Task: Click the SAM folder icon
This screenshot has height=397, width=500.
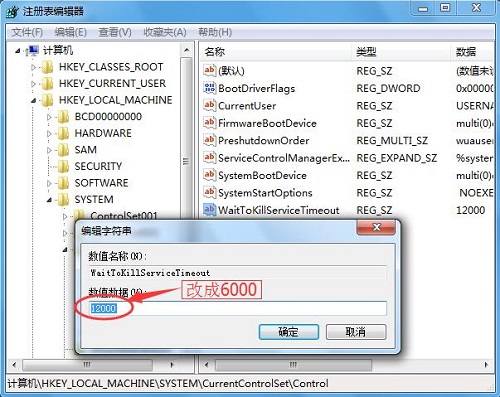Action: (x=63, y=150)
